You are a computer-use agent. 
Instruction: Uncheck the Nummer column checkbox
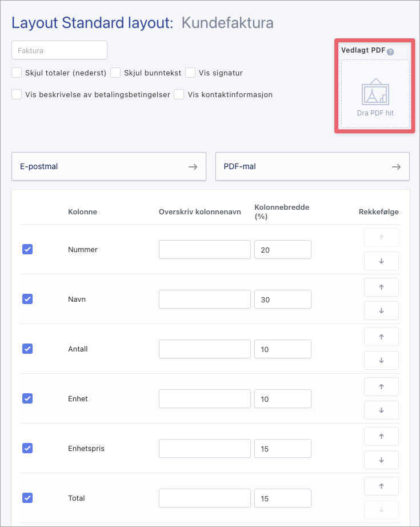point(27,249)
